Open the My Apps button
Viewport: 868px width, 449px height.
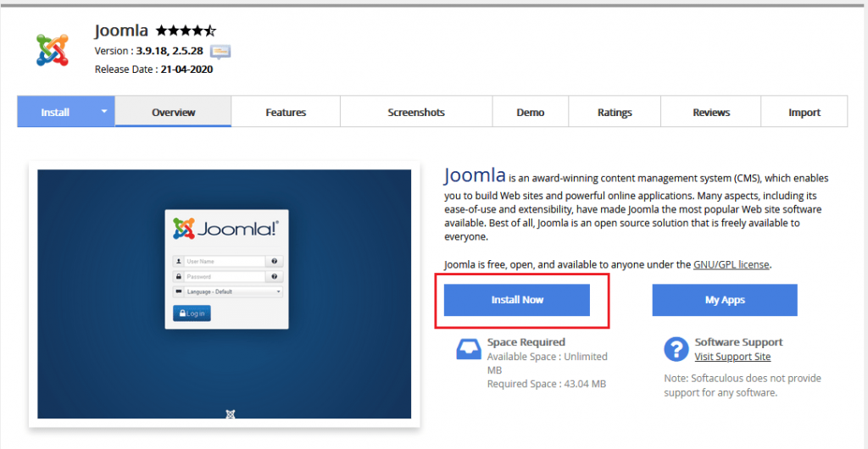click(725, 300)
